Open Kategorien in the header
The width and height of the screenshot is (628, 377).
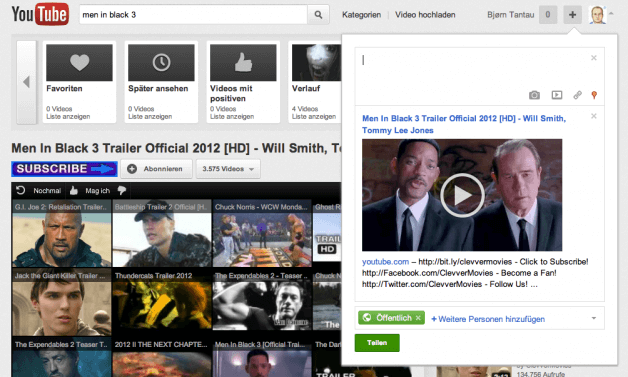(361, 15)
